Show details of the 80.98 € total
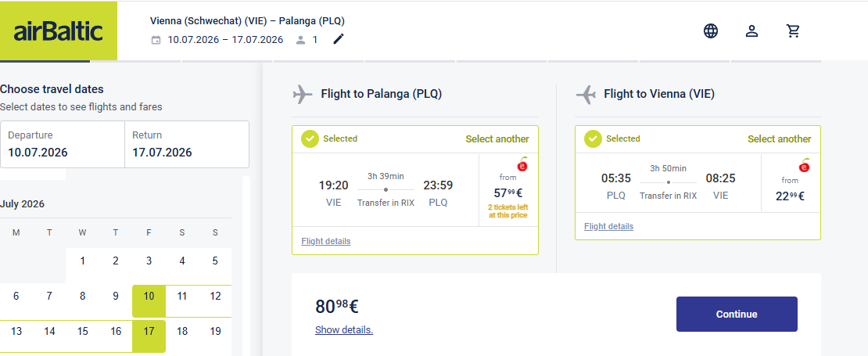 click(x=344, y=330)
